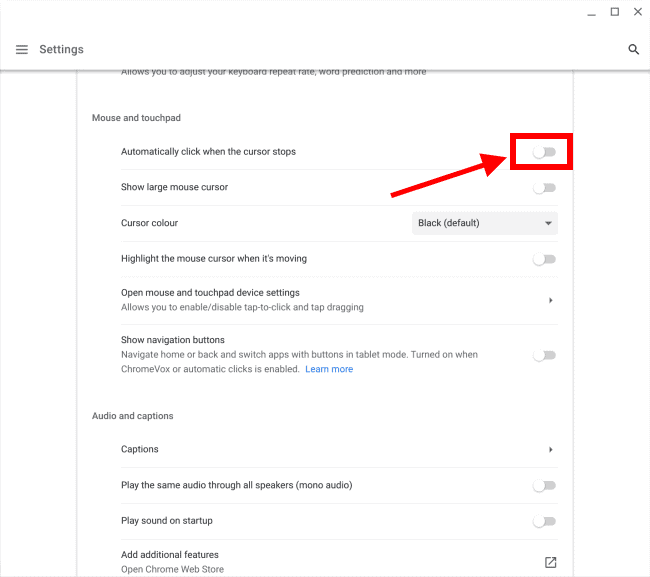Toggle Show large mouse cursor

544,188
